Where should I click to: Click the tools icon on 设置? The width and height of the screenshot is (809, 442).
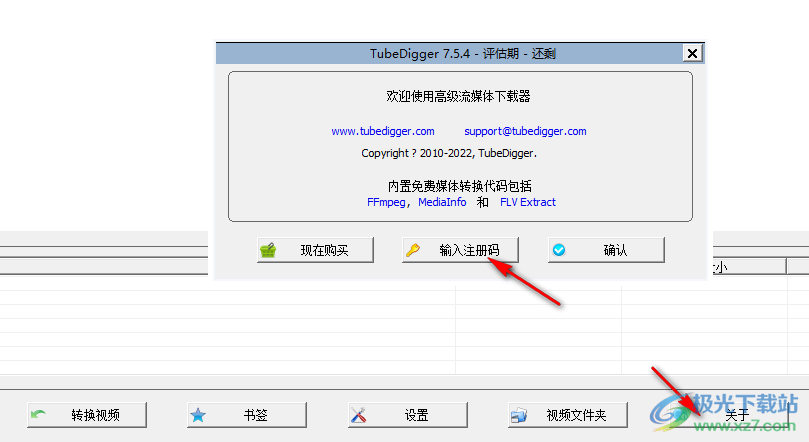358,415
